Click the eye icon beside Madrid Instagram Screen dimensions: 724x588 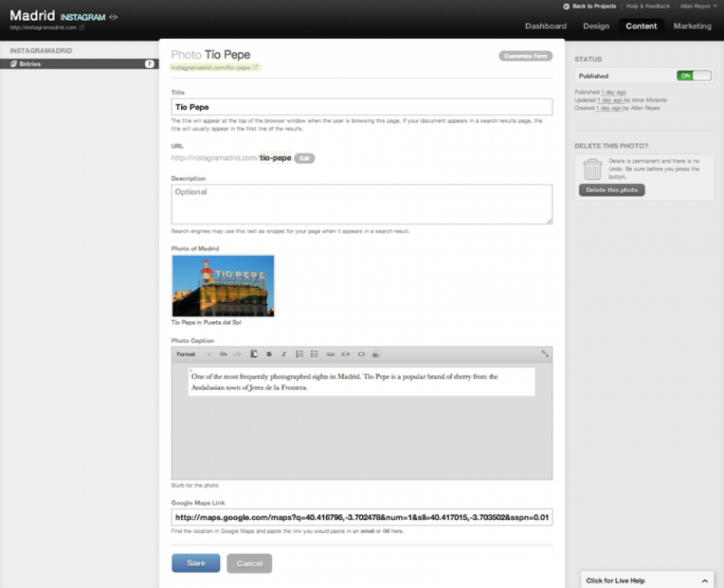(113, 17)
